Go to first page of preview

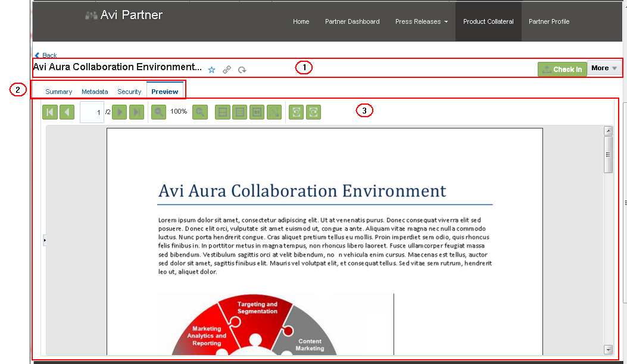50,112
